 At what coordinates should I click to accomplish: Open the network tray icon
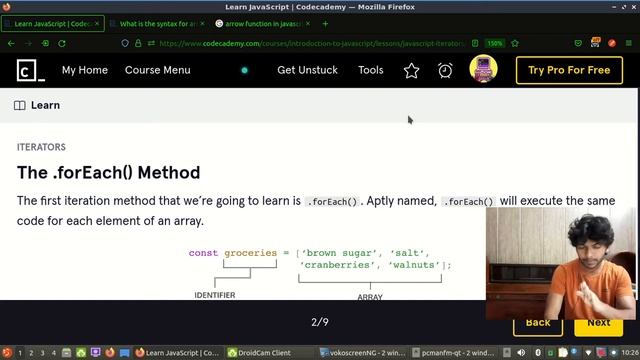(x=588, y=353)
